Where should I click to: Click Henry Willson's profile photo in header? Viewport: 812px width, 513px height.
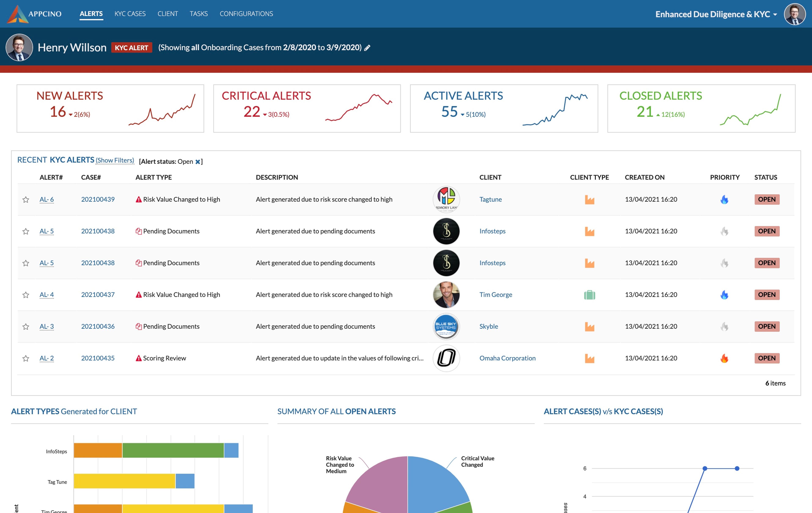point(19,47)
